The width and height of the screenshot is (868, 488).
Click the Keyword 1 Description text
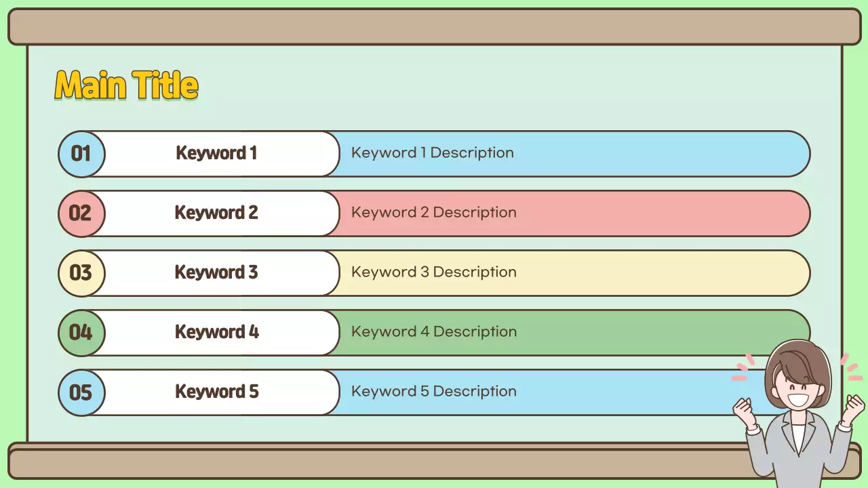point(432,153)
